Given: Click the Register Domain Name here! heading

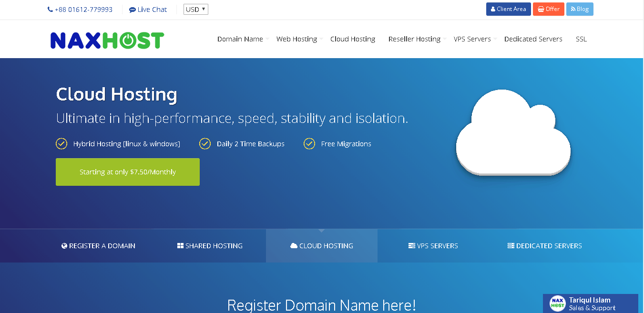Looking at the screenshot, I should coord(322,305).
